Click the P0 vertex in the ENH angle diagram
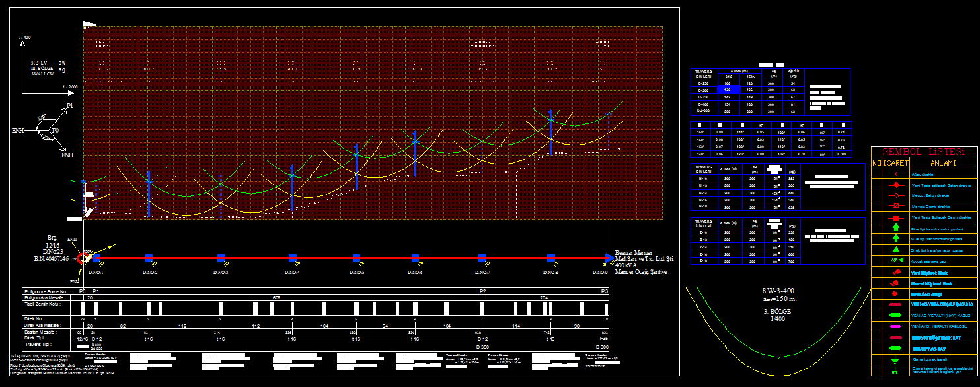Screen dimensions: 980x387 [55, 131]
